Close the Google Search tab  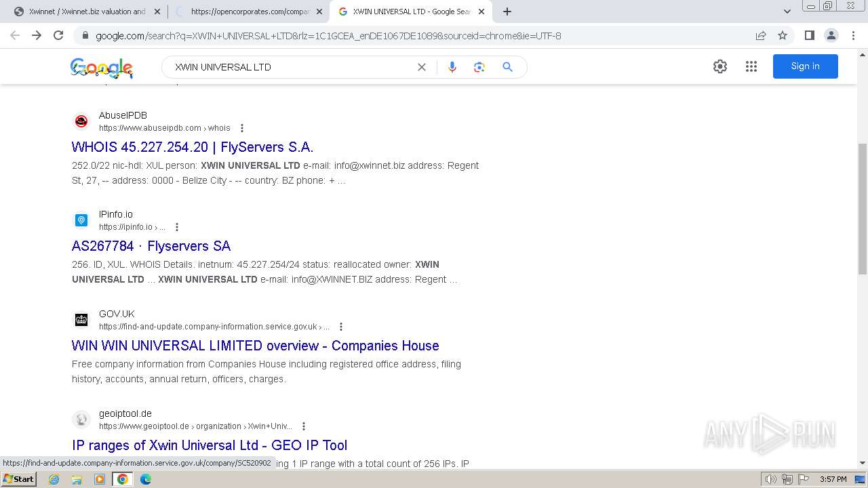point(481,12)
